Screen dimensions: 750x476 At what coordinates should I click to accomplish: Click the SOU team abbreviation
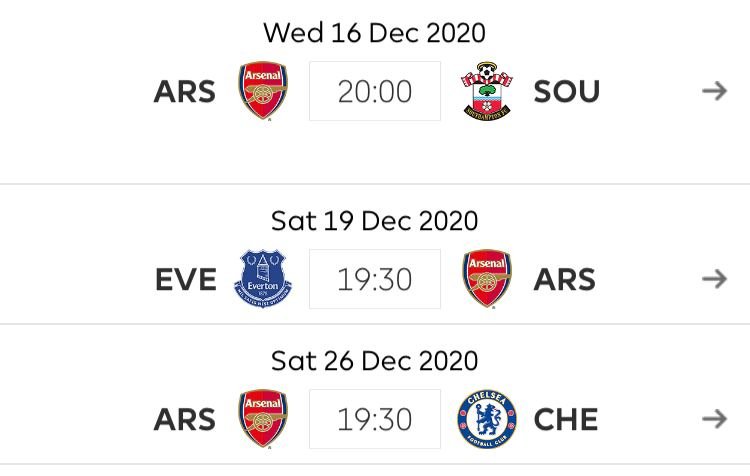click(566, 91)
